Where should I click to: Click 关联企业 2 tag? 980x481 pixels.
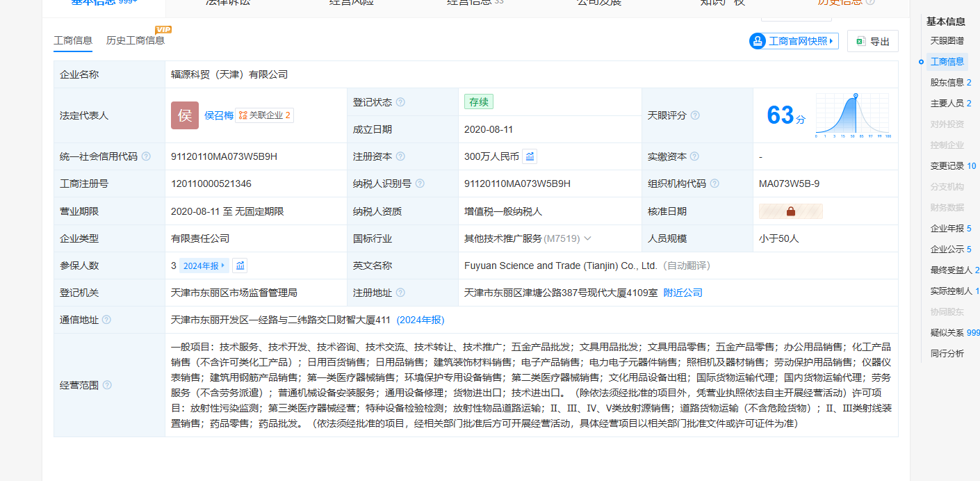264,115
